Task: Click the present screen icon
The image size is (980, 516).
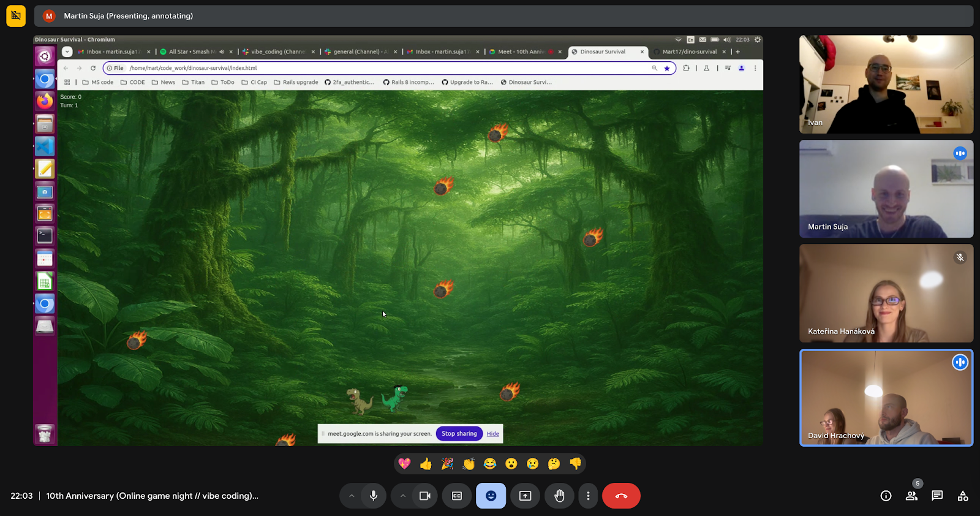Action: point(525,496)
